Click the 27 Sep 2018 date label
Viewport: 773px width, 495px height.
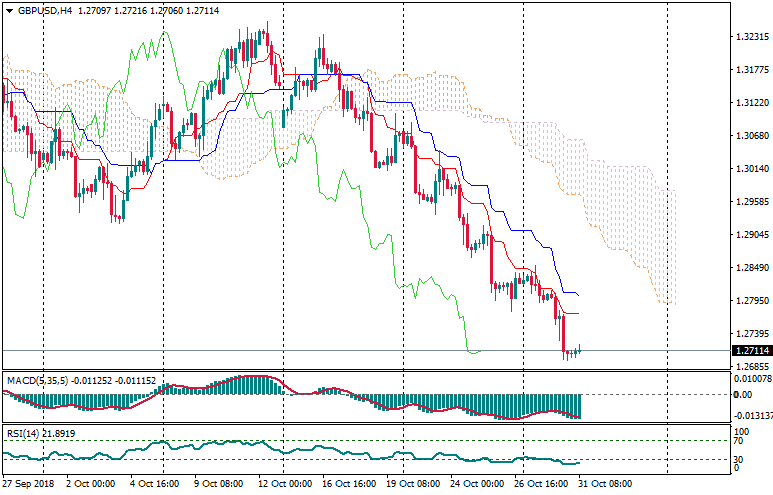coord(27,483)
